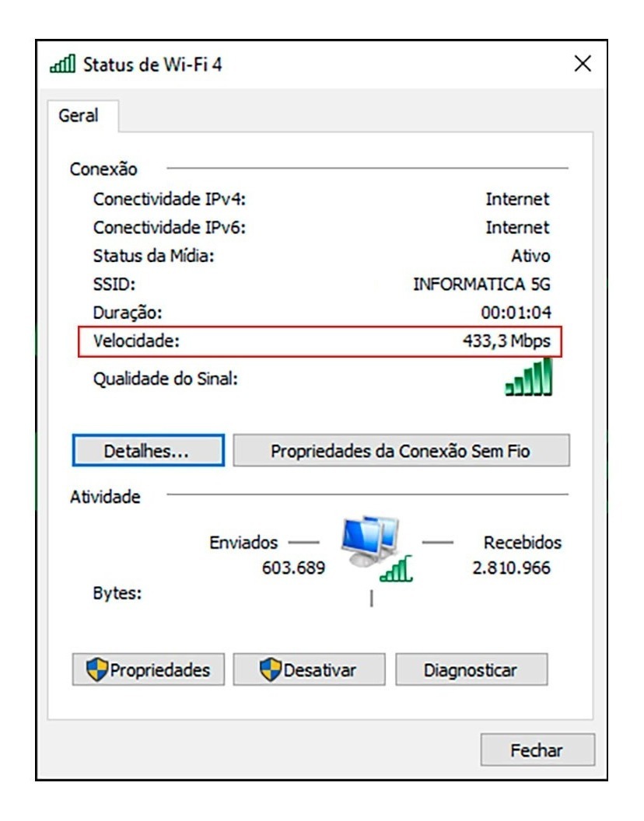
Task: Click the Fechar button
Action: click(x=537, y=750)
